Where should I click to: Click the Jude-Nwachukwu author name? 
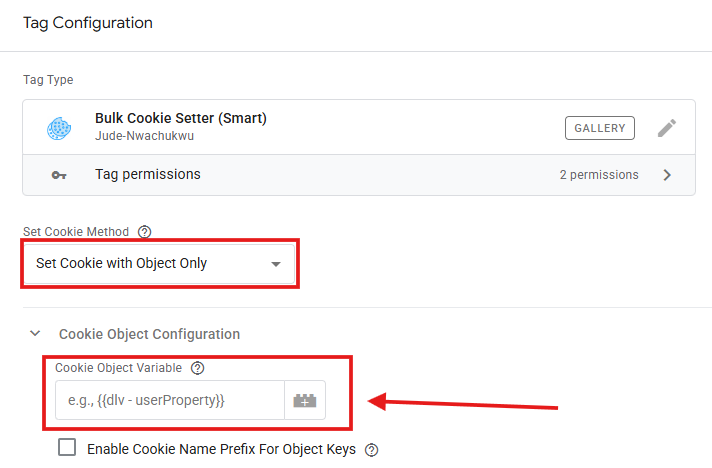(147, 136)
